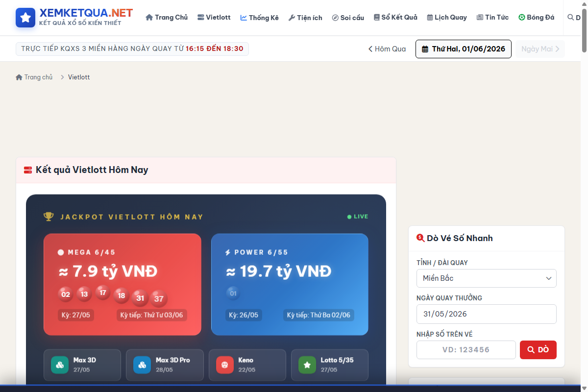This screenshot has height=392, width=588.
Task: Click Kỳ tiếp: Thứ Ba 02/06 label
Action: [319, 315]
